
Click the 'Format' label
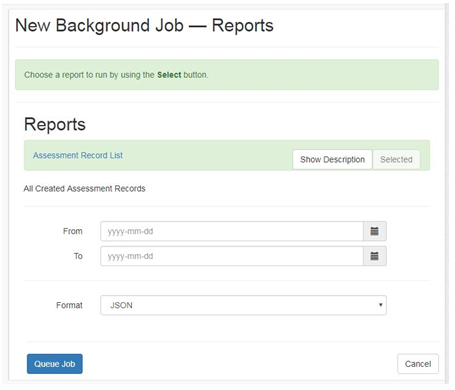[x=69, y=305]
